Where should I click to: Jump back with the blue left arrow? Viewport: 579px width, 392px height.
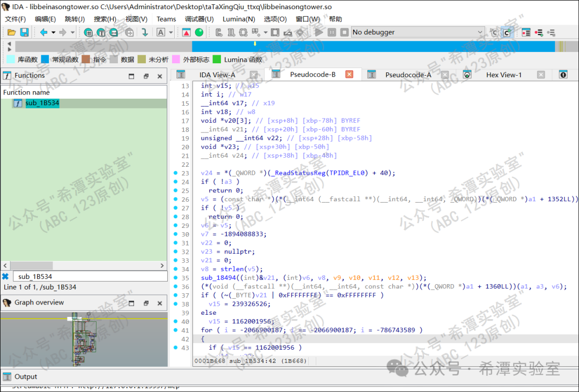(44, 33)
